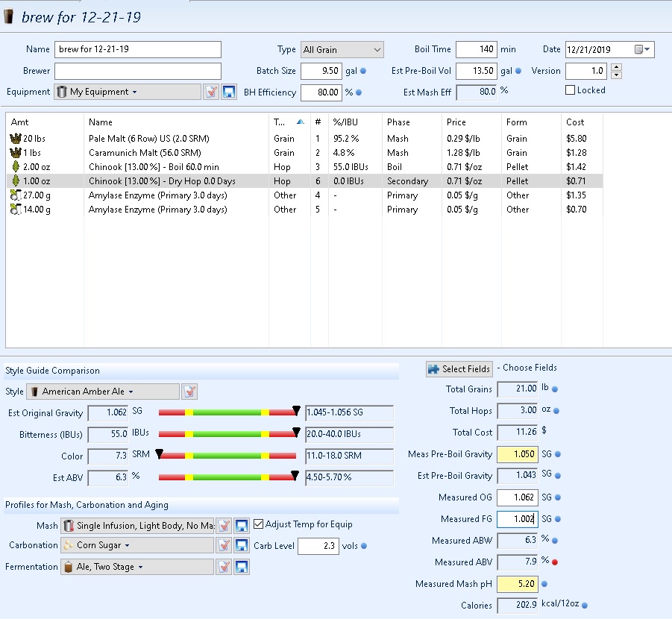672x619 pixels.
Task: Click the edit icon for the Fermentation profile
Action: click(x=224, y=567)
